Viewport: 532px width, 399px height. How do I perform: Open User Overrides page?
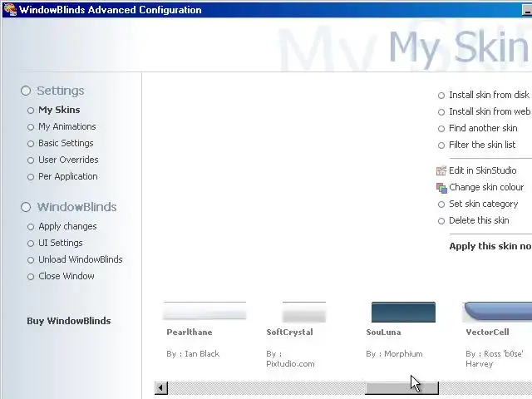click(68, 160)
